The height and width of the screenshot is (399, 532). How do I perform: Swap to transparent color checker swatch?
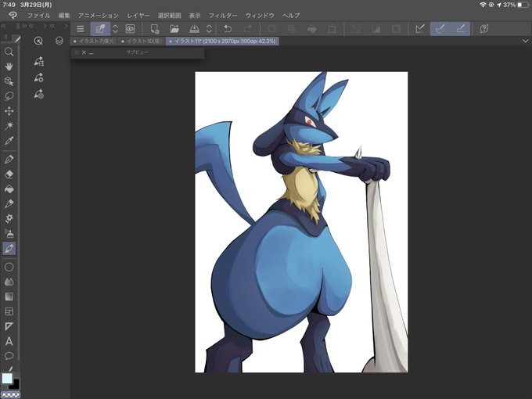coord(11,395)
